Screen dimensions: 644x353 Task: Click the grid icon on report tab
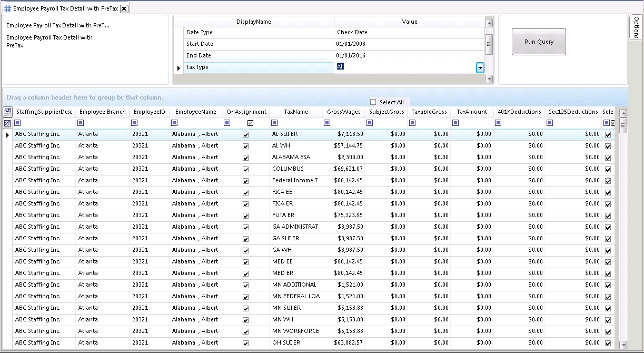[x=7, y=8]
